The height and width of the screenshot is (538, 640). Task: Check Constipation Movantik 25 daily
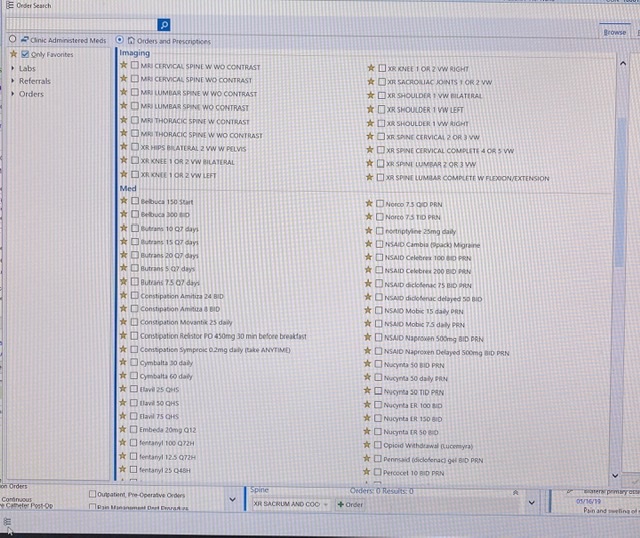click(134, 322)
